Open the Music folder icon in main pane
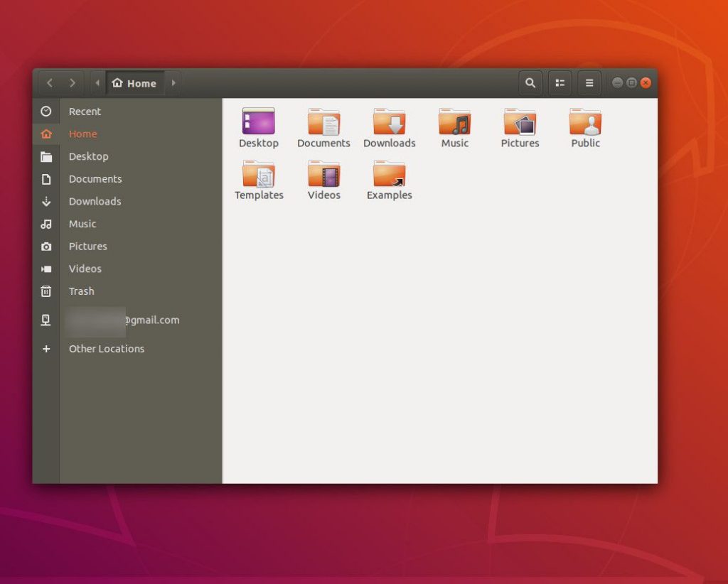 coord(454,121)
